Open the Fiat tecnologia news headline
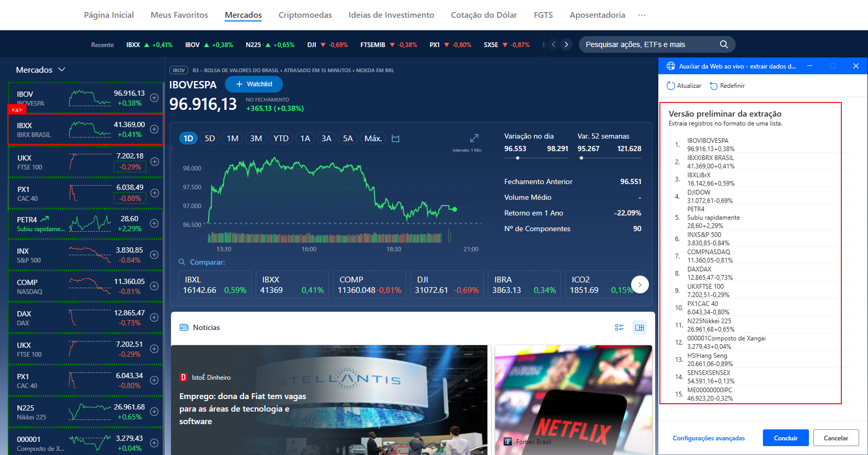This screenshot has height=455, width=868. 243,408
